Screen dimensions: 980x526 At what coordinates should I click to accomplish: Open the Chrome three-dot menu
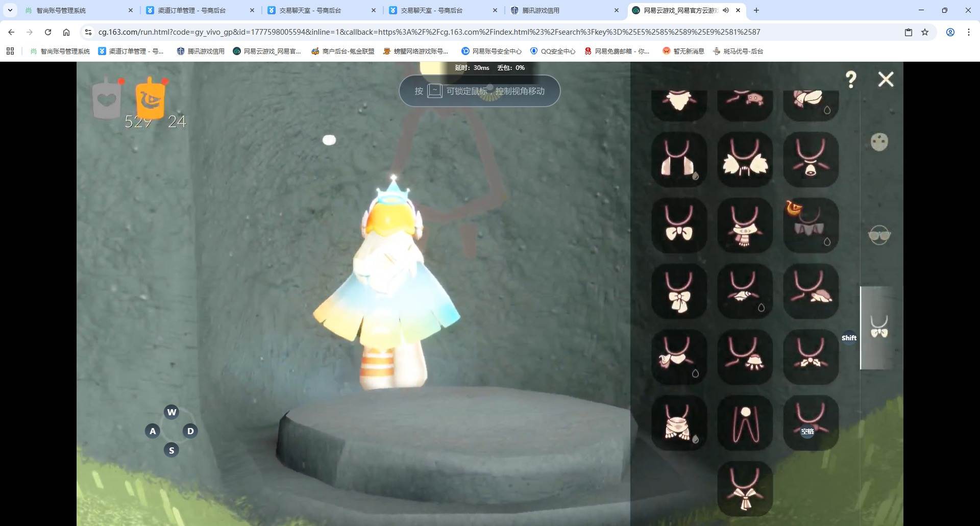969,32
